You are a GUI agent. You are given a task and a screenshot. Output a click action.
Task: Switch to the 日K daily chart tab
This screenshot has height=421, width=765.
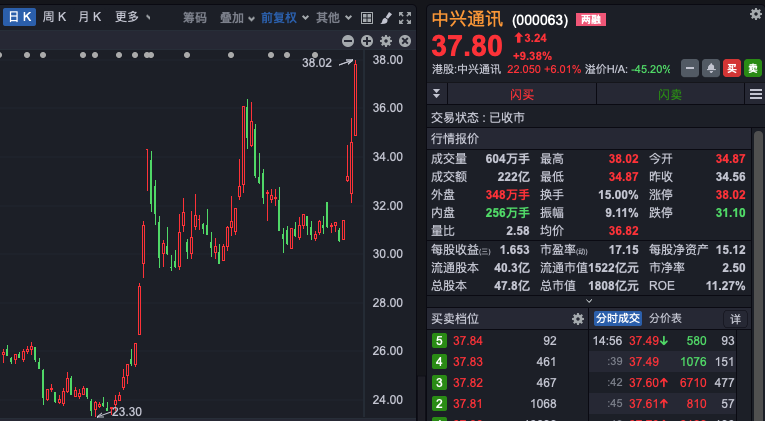point(20,18)
